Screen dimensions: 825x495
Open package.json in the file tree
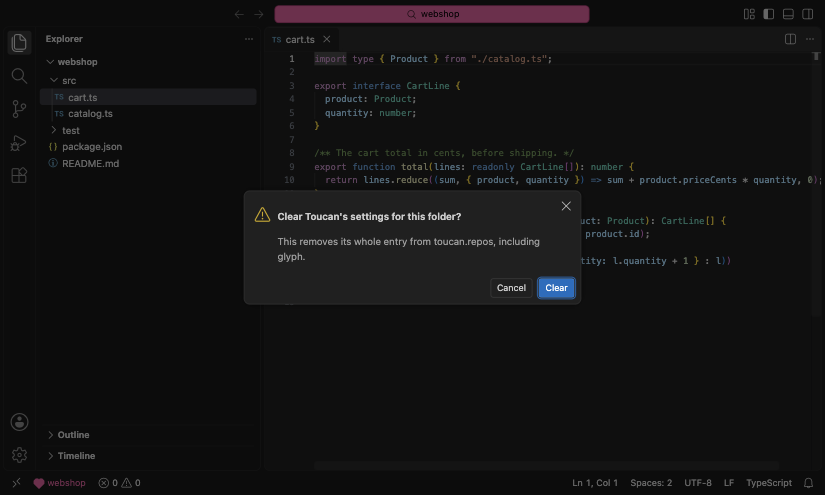pyautogui.click(x=148, y=147)
